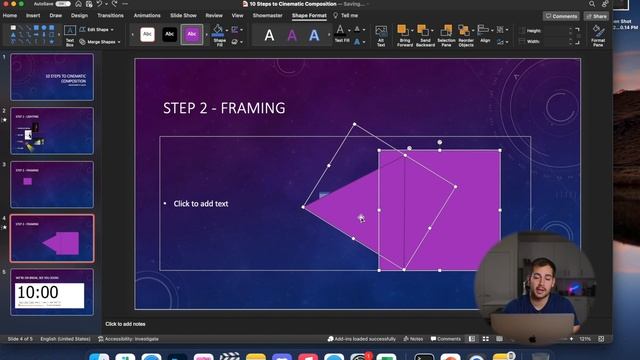The image size is (640, 360).
Task: Open the Slide Show ribbon tab
Action: click(x=183, y=16)
